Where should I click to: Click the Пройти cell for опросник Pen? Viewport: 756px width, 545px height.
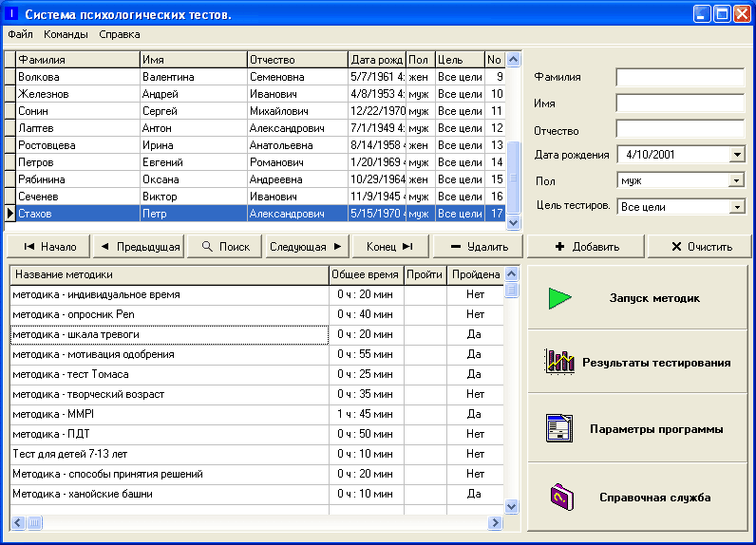[x=425, y=314]
